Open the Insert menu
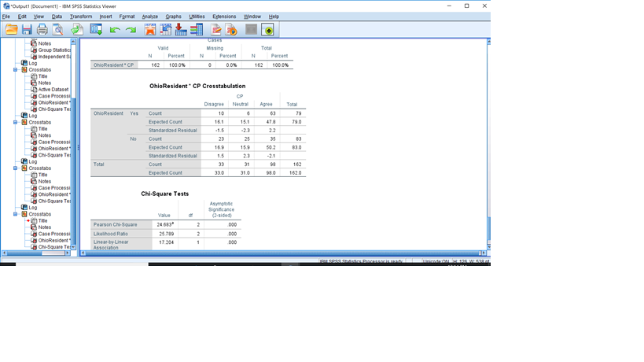 (105, 17)
